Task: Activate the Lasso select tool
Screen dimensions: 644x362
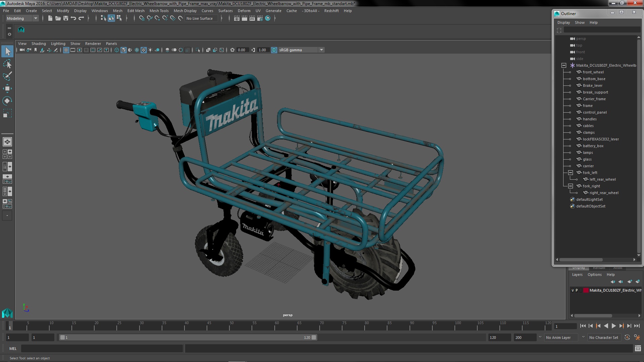Action: [x=7, y=64]
